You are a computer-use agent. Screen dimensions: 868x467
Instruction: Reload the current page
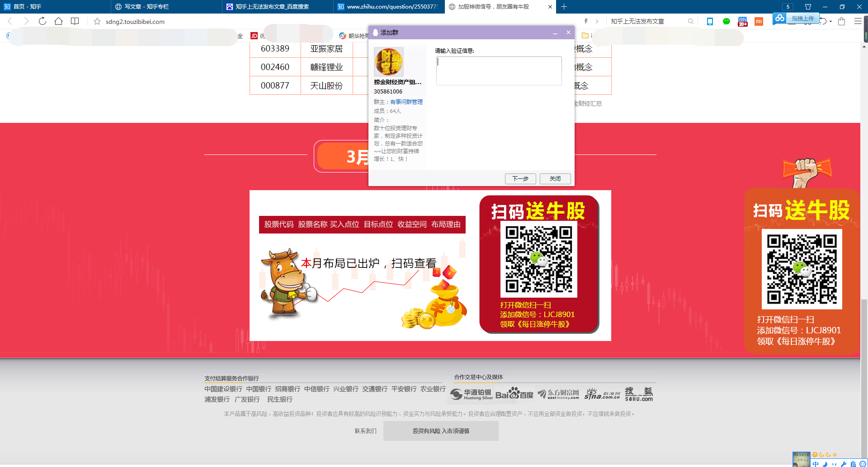pyautogui.click(x=42, y=21)
